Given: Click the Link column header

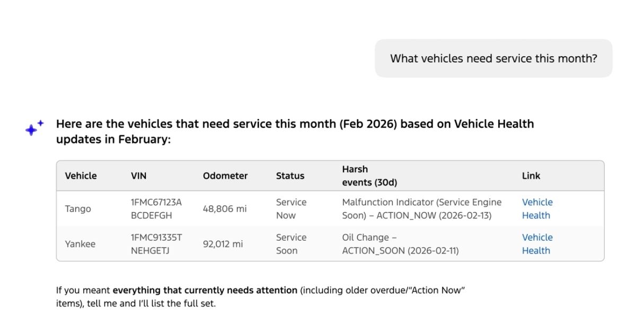Looking at the screenshot, I should [531, 176].
